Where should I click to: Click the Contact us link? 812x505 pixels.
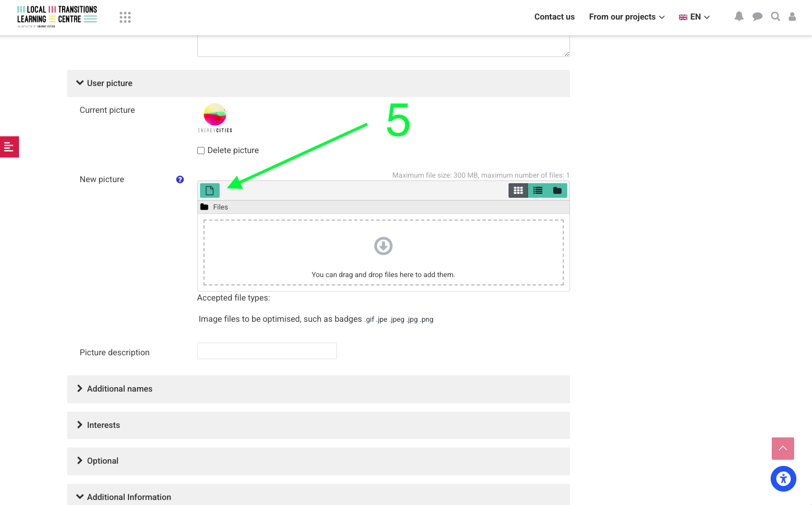[x=554, y=17]
